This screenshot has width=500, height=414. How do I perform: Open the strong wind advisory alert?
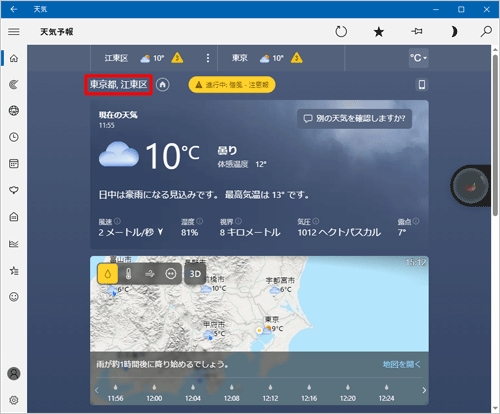pyautogui.click(x=232, y=85)
